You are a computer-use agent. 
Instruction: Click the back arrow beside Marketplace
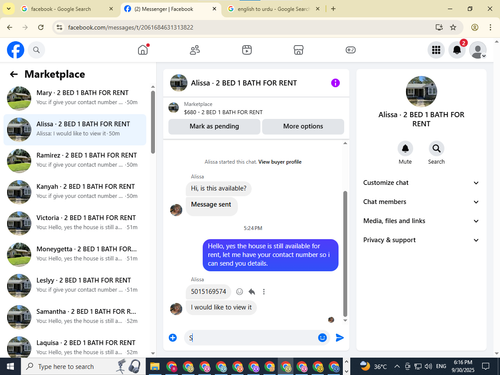tap(13, 74)
